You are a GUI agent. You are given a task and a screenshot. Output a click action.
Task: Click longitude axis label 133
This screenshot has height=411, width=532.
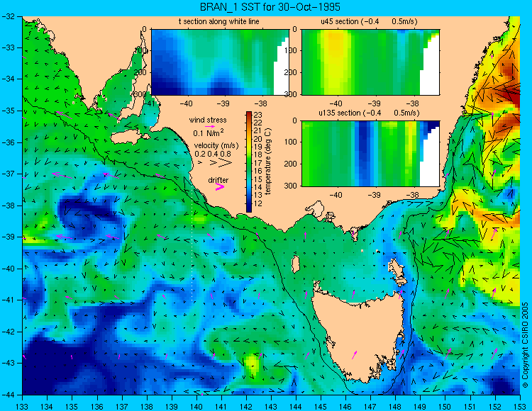coord(23,406)
